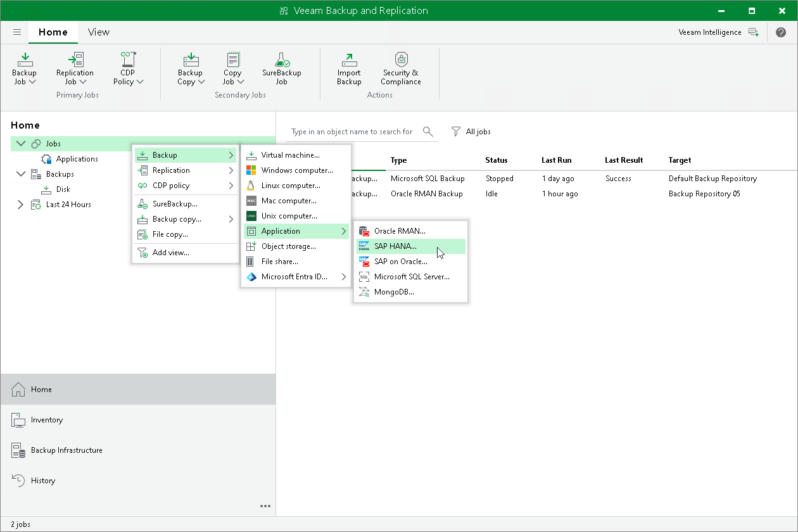Click the All jobs filter icon
798x532 pixels.
[x=455, y=132]
